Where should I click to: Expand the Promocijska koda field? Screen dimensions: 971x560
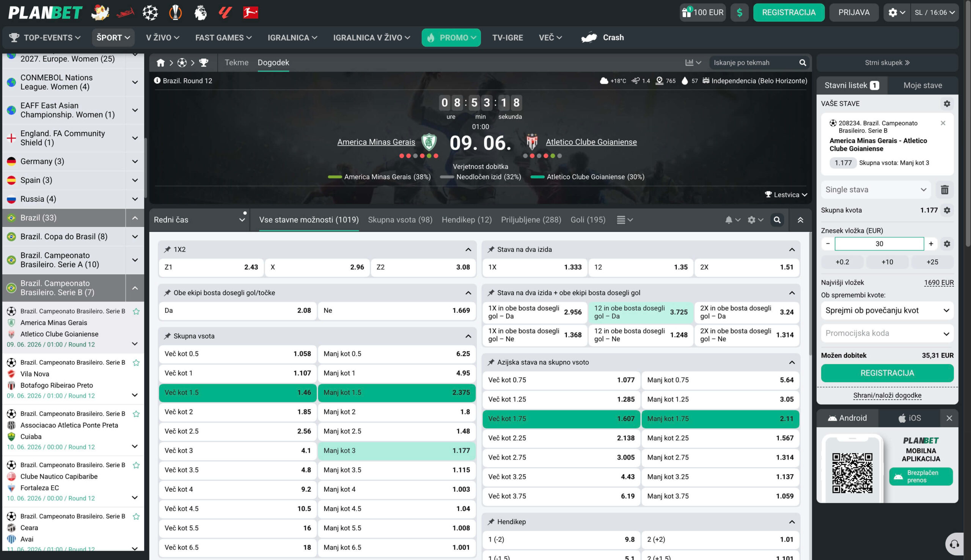tap(887, 334)
